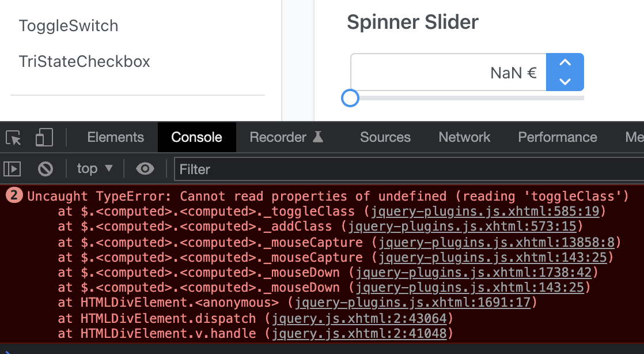Image resolution: width=644 pixels, height=354 pixels.
Task: Click the clear console icon
Action: coord(45,168)
